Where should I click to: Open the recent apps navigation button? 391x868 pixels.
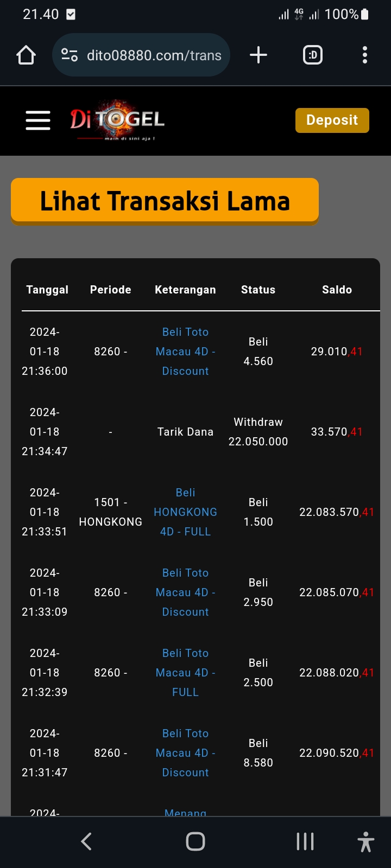point(305,841)
